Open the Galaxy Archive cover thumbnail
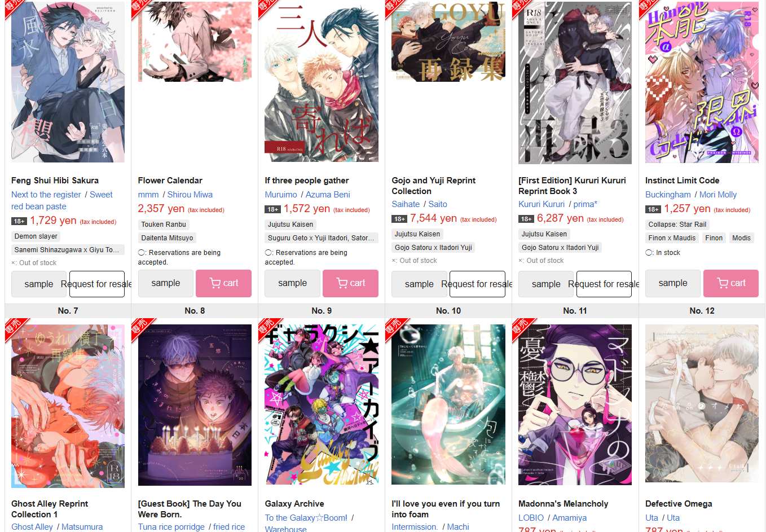Screen dimensions: 766x532 tap(322, 405)
